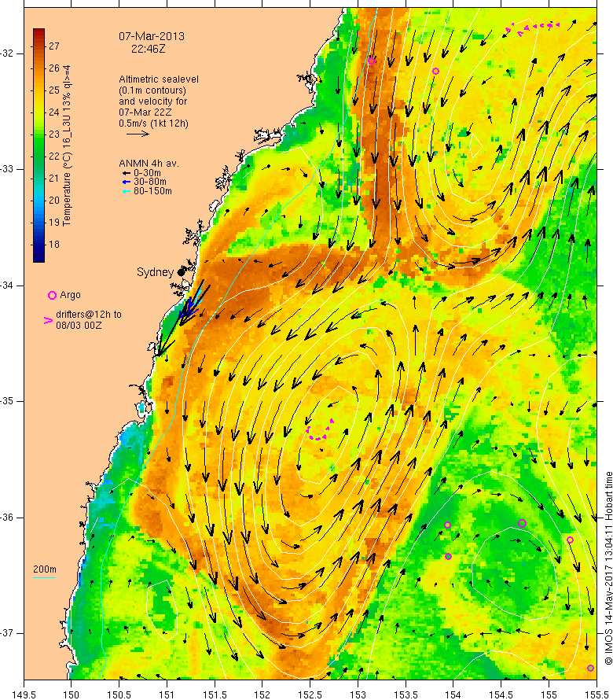This screenshot has height=700, width=613.
Task: Click the © IMOS Hobart time vertical caption
Action: (608, 568)
